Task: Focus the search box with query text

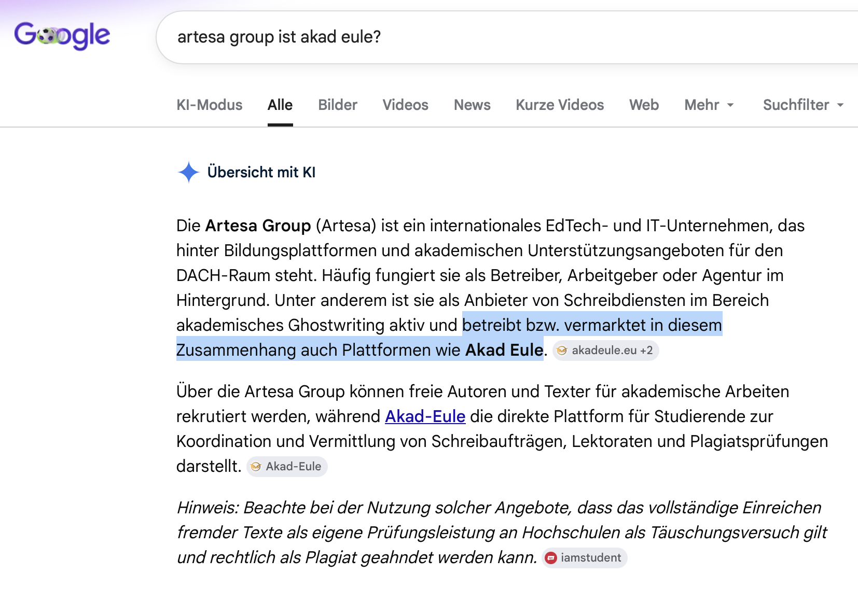Action: point(507,37)
